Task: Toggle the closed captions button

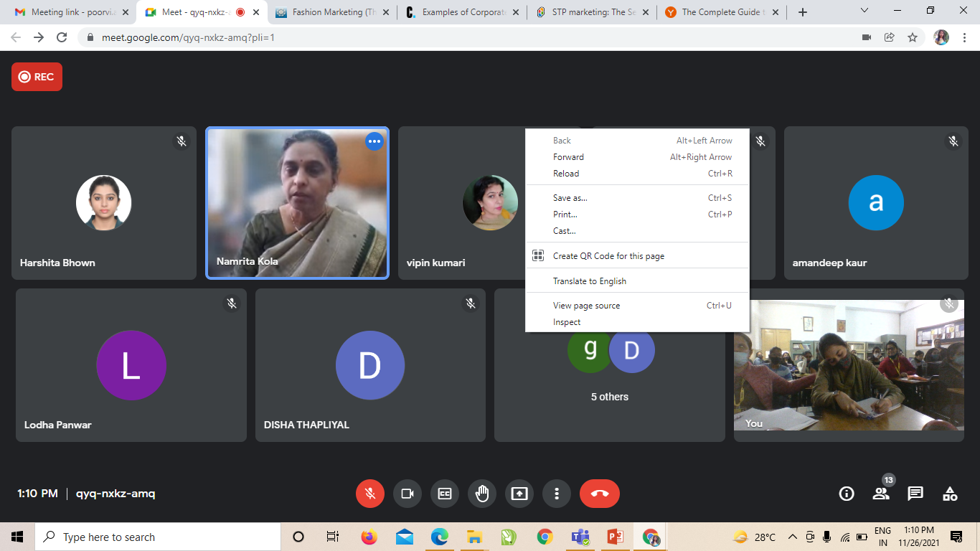Action: [445, 494]
